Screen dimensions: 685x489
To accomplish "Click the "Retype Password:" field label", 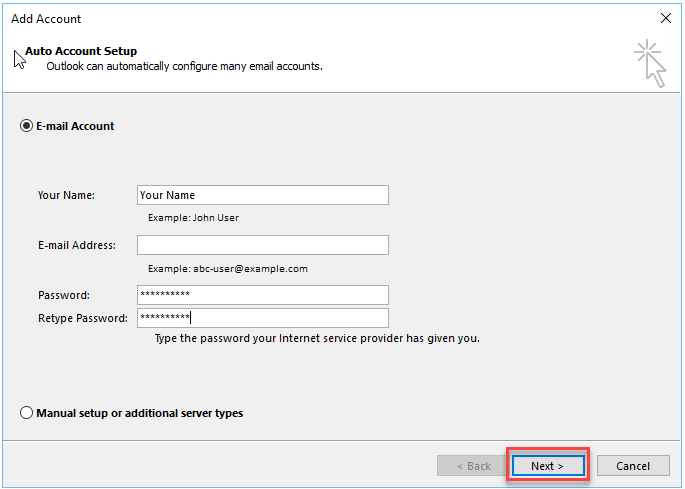I will point(83,318).
